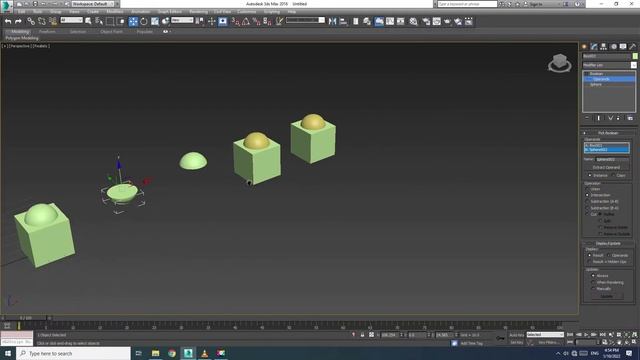Click the Render Production teapot icon
The image size is (640, 360).
(447, 22)
